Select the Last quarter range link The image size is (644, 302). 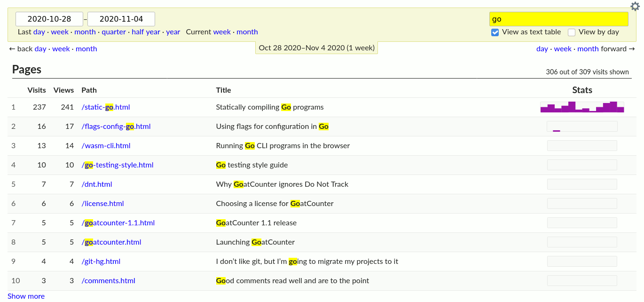(114, 32)
